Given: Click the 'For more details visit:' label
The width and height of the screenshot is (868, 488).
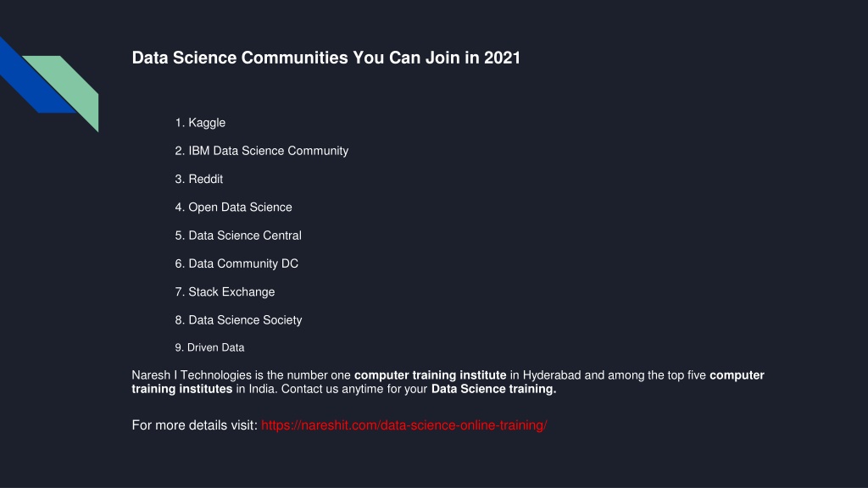Looking at the screenshot, I should tap(195, 425).
